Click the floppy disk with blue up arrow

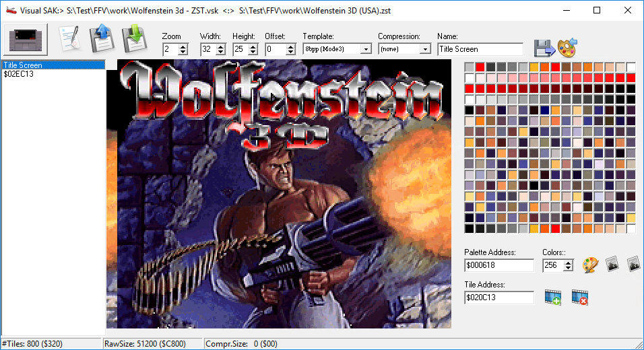[102, 38]
